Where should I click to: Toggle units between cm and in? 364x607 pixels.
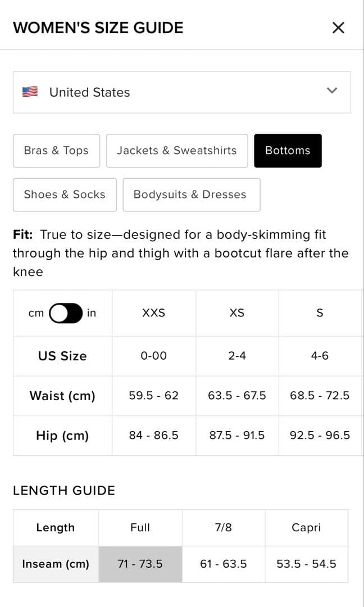point(66,313)
